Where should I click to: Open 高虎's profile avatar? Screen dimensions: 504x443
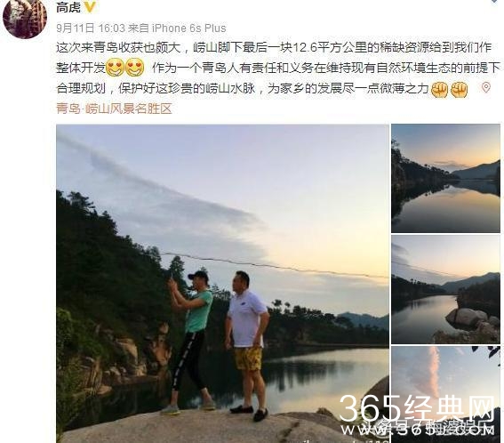coord(25,19)
